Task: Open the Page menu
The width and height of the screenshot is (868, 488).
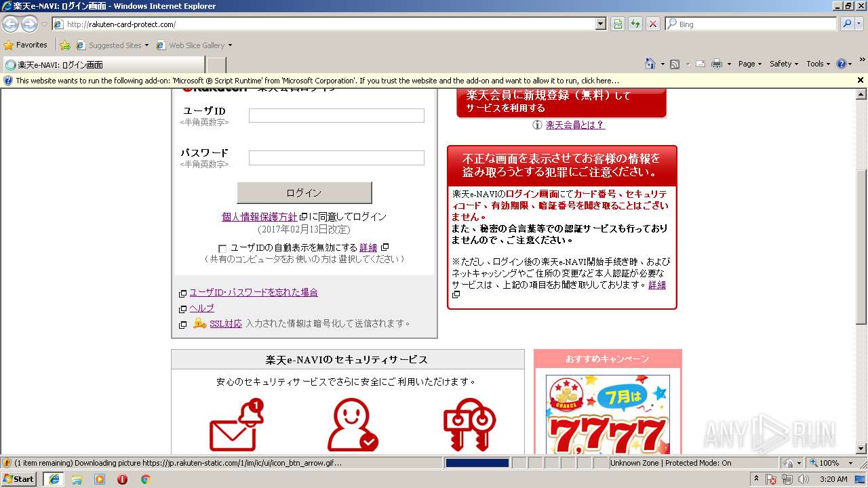Action: tap(749, 64)
